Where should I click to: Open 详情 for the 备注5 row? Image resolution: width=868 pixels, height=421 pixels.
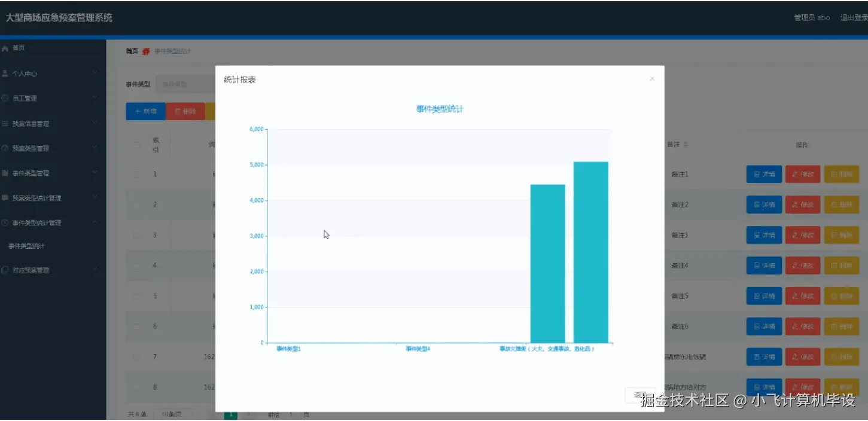[x=764, y=296]
